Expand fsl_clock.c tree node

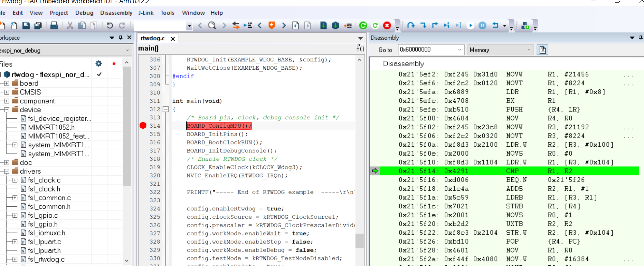tap(15, 180)
